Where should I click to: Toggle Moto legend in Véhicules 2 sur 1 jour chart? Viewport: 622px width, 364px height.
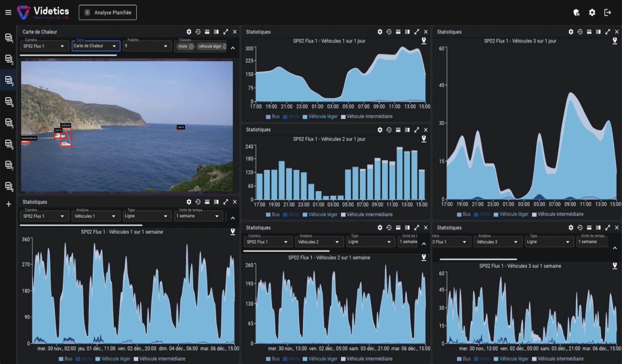(x=291, y=215)
